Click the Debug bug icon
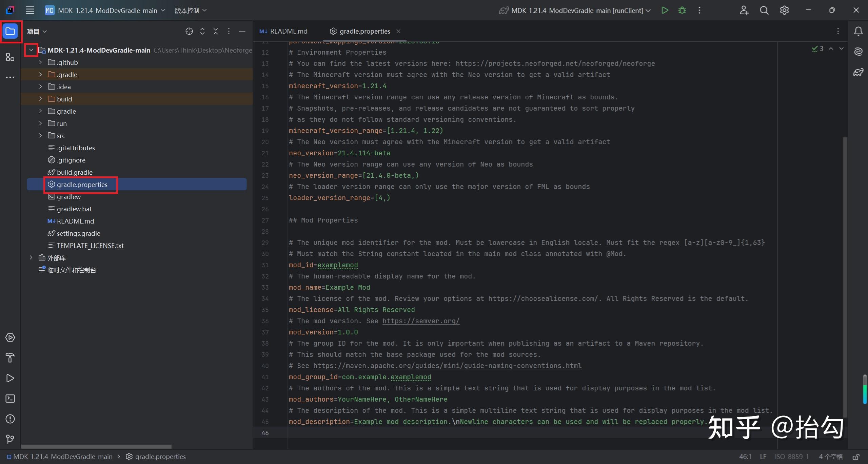868x464 pixels. [682, 11]
